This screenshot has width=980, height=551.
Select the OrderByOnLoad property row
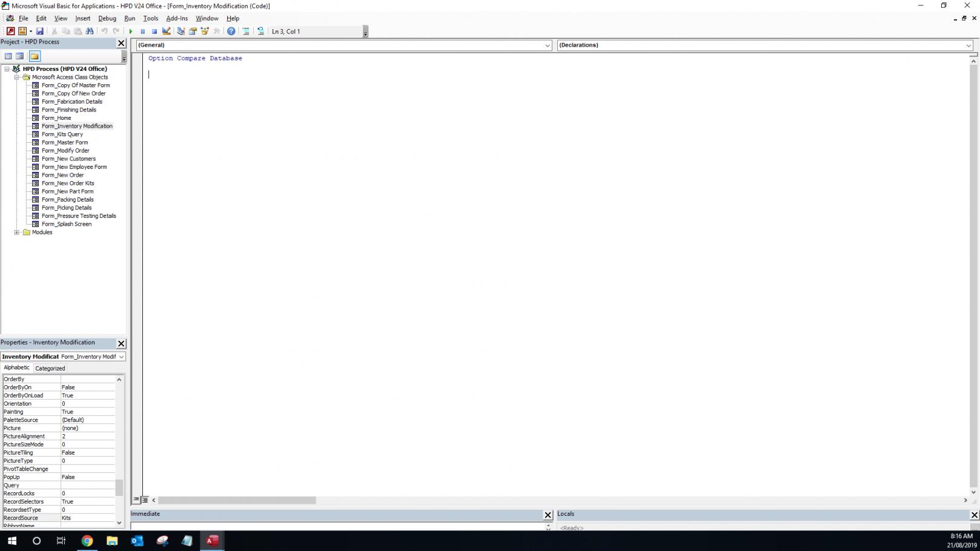(59, 395)
